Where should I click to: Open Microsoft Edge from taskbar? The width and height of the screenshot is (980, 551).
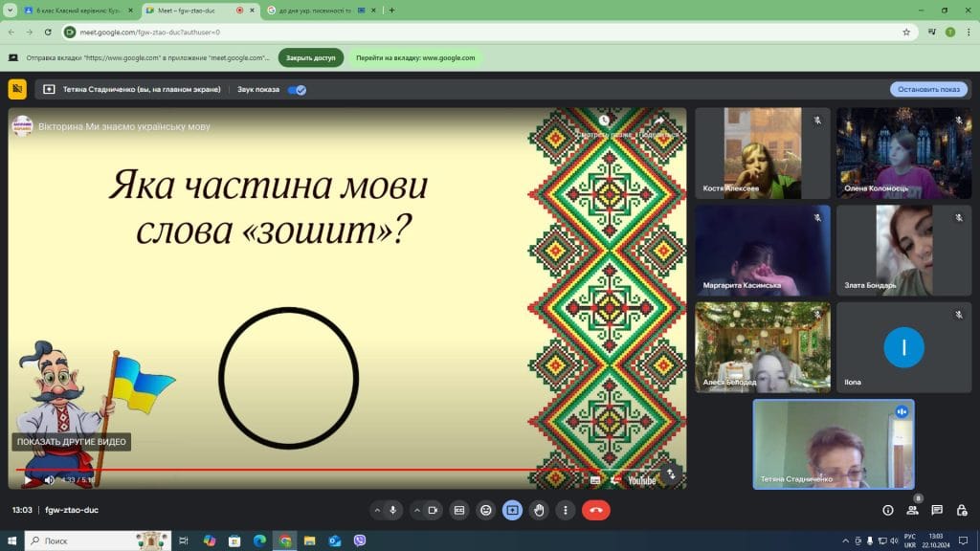point(259,540)
